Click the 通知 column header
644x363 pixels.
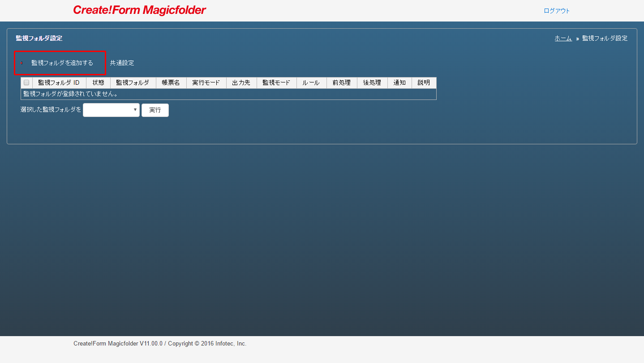click(x=399, y=82)
